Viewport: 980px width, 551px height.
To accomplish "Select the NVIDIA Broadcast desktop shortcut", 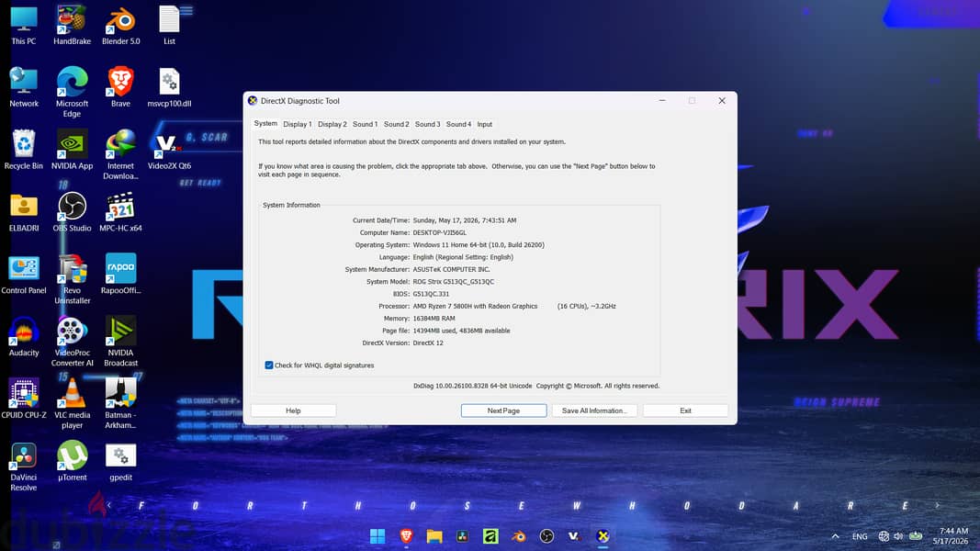I will [x=120, y=342].
